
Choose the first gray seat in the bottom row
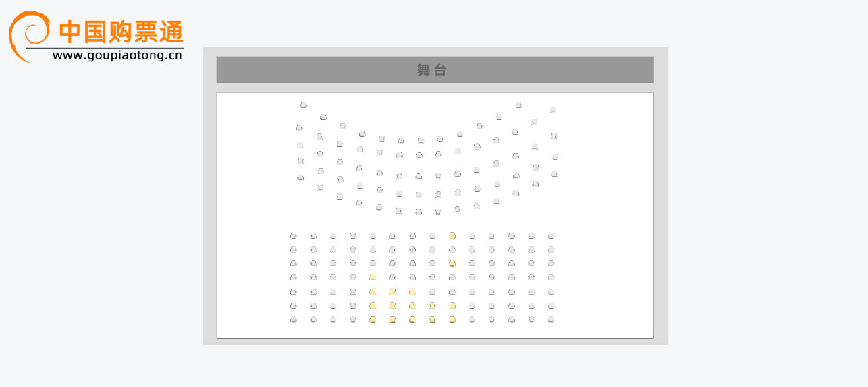tap(294, 320)
